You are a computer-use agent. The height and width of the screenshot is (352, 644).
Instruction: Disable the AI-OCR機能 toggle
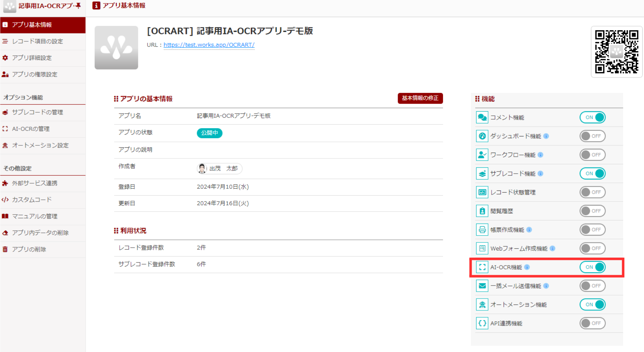(x=592, y=267)
